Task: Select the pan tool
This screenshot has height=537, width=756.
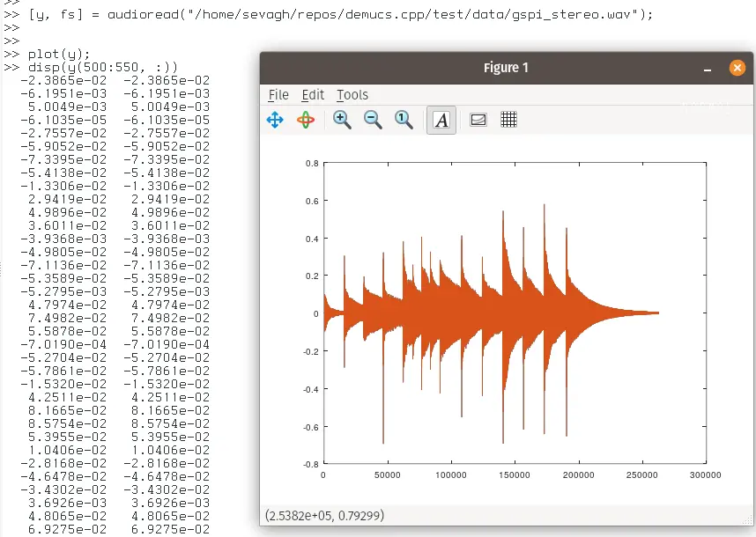Action: pyautogui.click(x=275, y=119)
